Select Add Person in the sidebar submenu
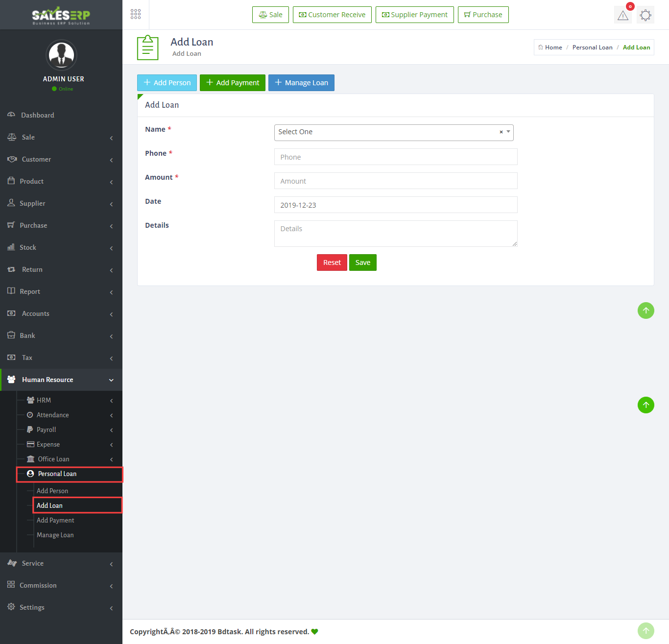Image resolution: width=669 pixels, height=644 pixels. coord(52,491)
